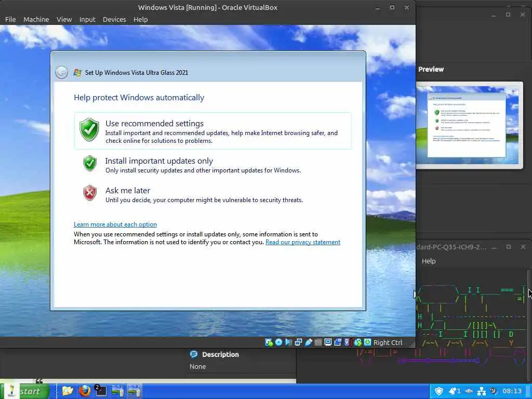Click the hard disk activity status icon
The width and height of the screenshot is (532, 399).
269,342
